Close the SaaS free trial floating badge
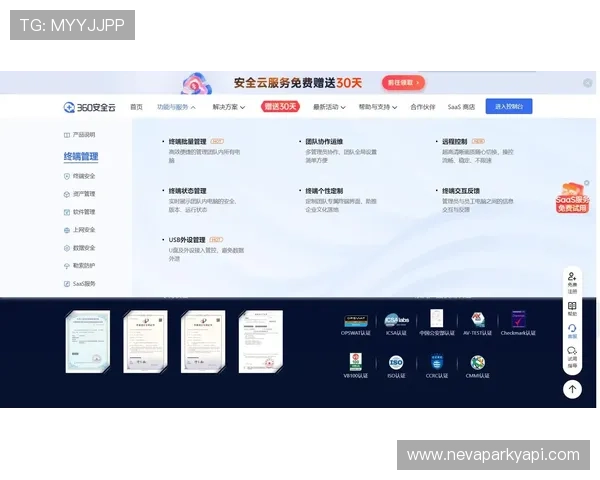Screen dimensions: 600x480 587,183
